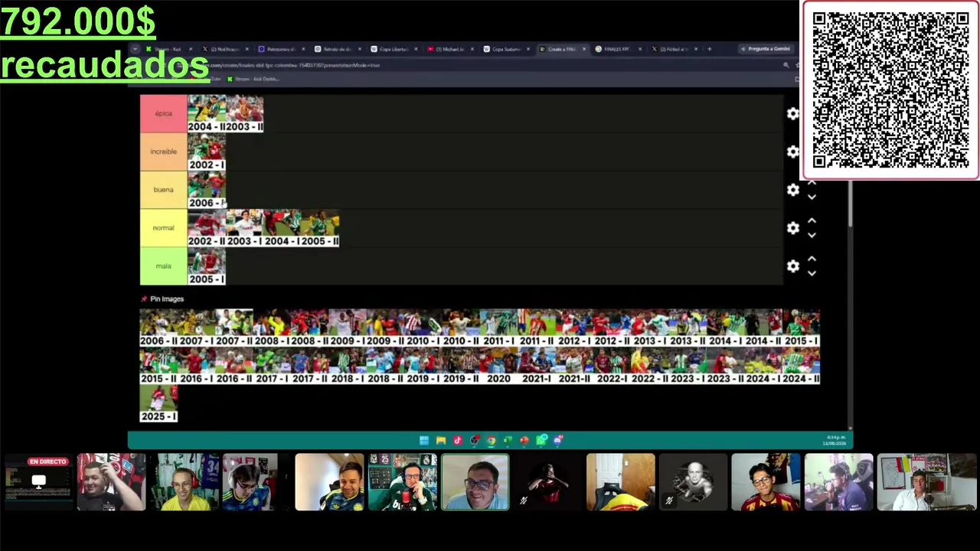The width and height of the screenshot is (980, 551).
Task: Switch to the 'Retrato de' browser tab
Action: tap(338, 49)
